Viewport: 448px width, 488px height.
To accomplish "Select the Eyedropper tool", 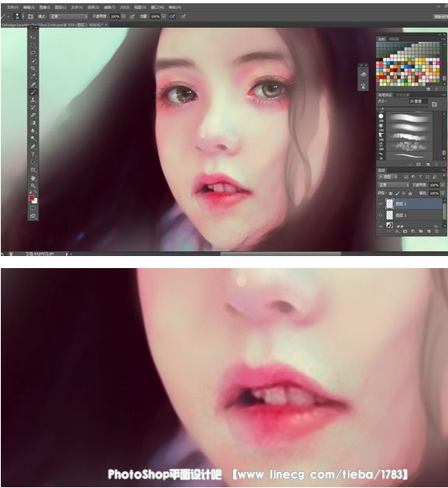I will click(x=33, y=75).
